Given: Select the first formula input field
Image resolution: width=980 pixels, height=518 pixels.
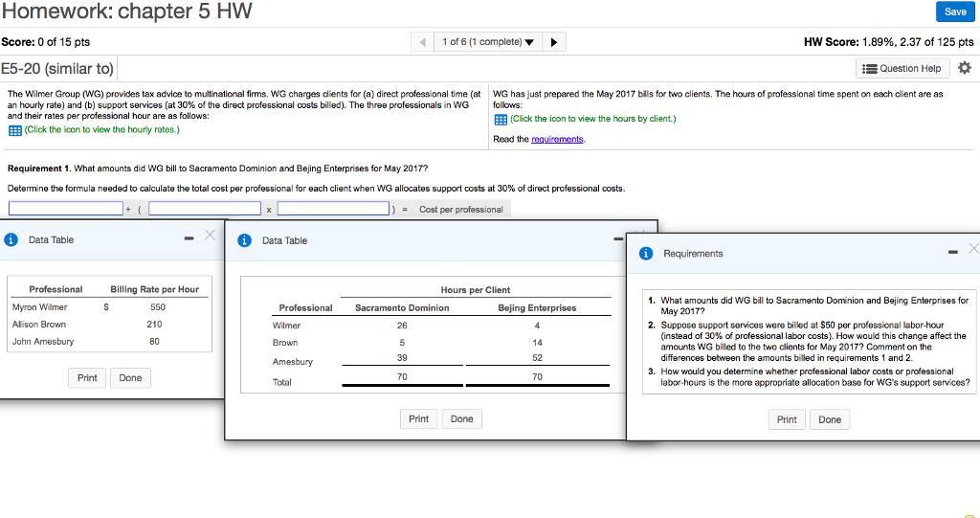Looking at the screenshot, I should [x=66, y=209].
